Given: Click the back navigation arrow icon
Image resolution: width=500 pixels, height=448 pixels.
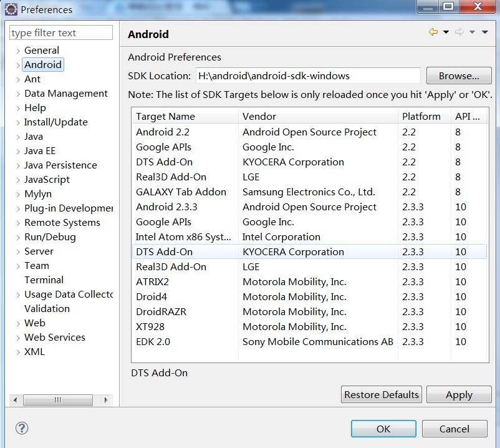Looking at the screenshot, I should [433, 32].
